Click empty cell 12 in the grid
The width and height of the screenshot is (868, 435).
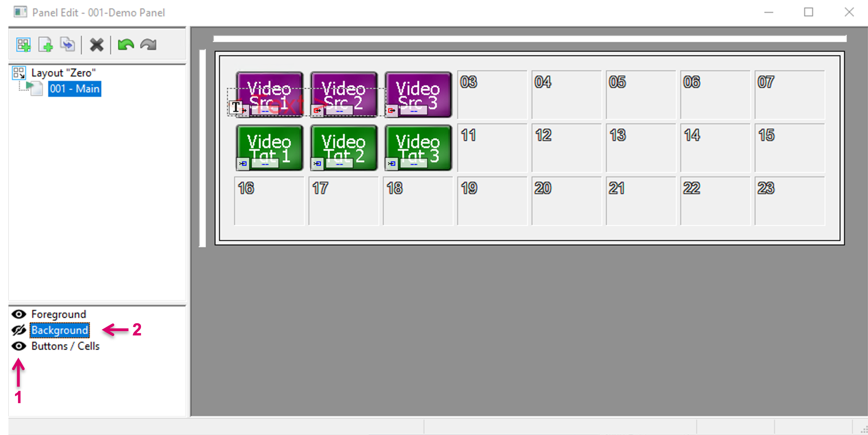point(566,148)
